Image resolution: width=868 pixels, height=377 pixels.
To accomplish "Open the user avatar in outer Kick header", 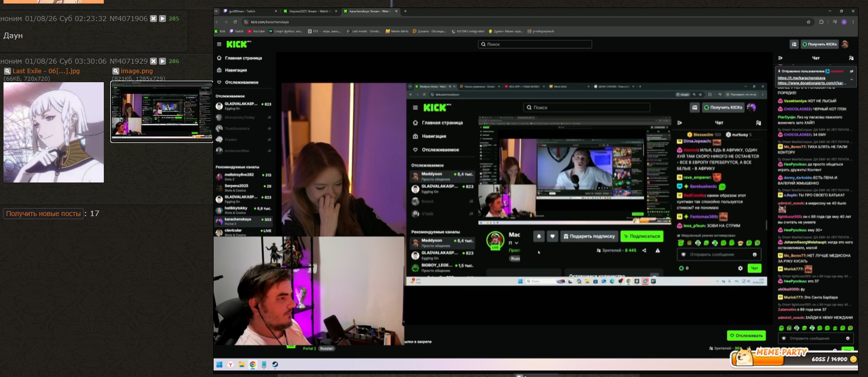I will point(845,44).
